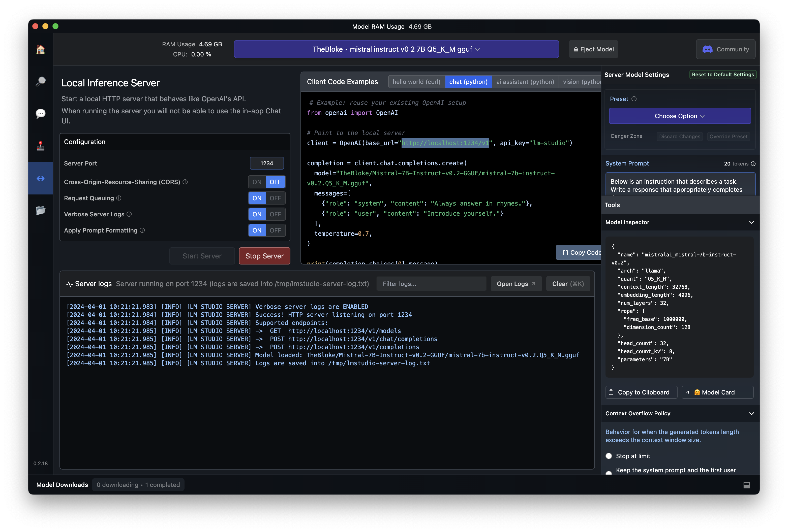
Task: Toggle the bottom panel icon in status bar
Action: (x=746, y=485)
